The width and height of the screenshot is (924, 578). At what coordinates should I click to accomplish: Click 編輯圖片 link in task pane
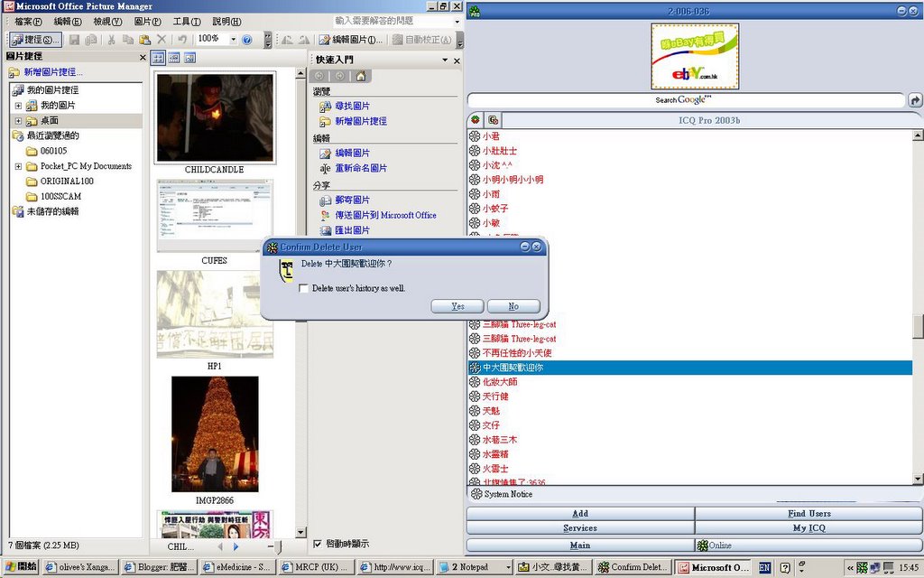point(353,153)
